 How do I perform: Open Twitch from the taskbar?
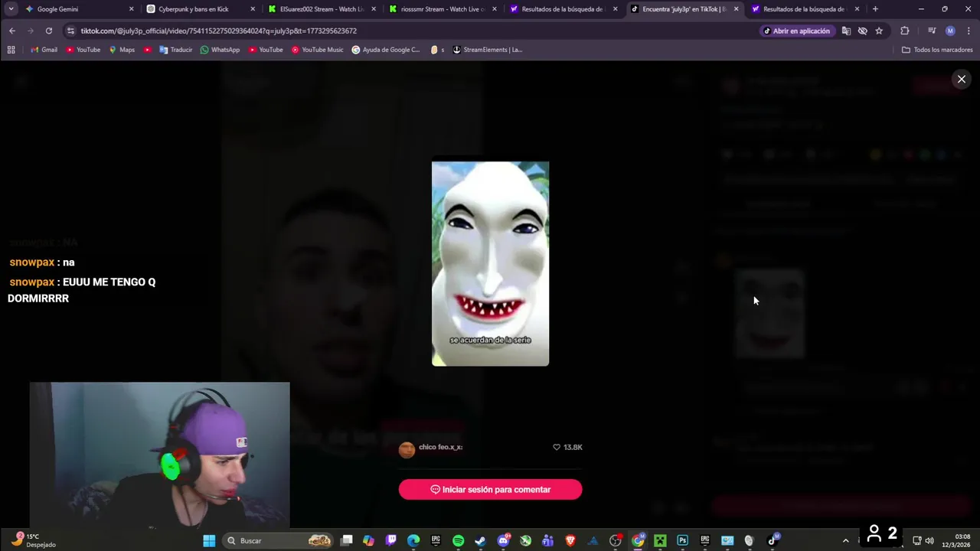click(x=391, y=540)
